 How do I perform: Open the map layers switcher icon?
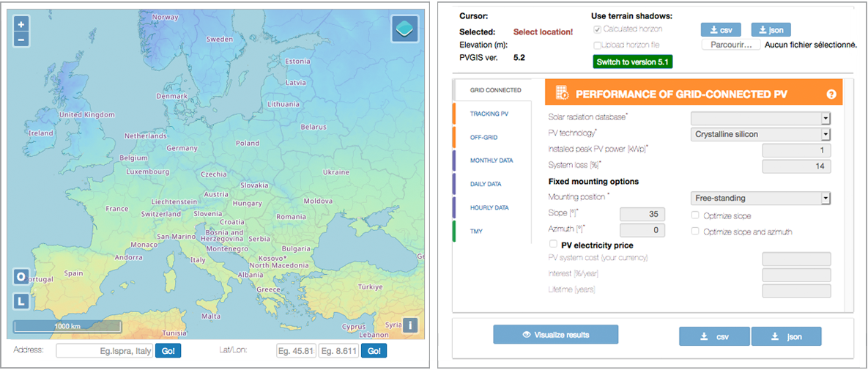tap(404, 29)
